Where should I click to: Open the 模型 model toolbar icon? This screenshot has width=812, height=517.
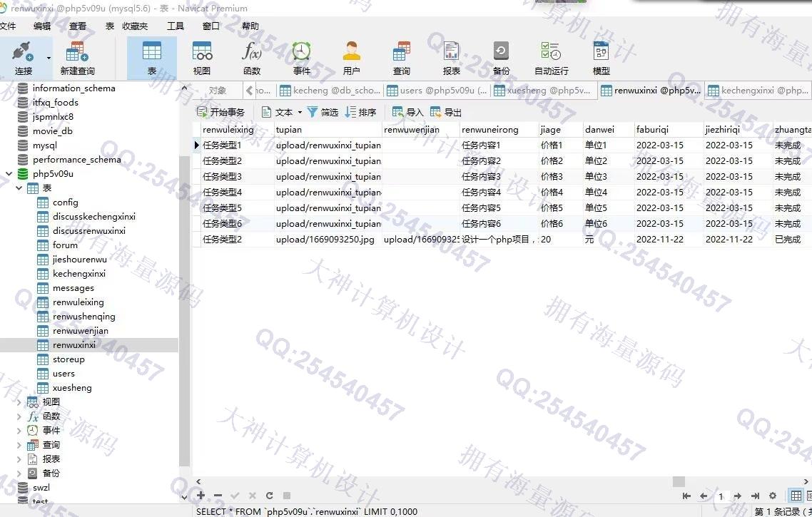click(601, 58)
